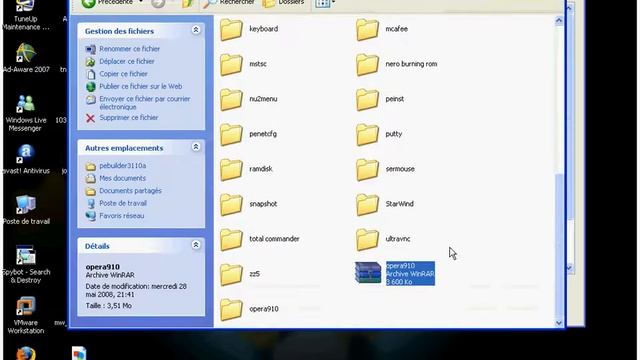
Task: Click the Précédente back button
Action: click(x=108, y=3)
